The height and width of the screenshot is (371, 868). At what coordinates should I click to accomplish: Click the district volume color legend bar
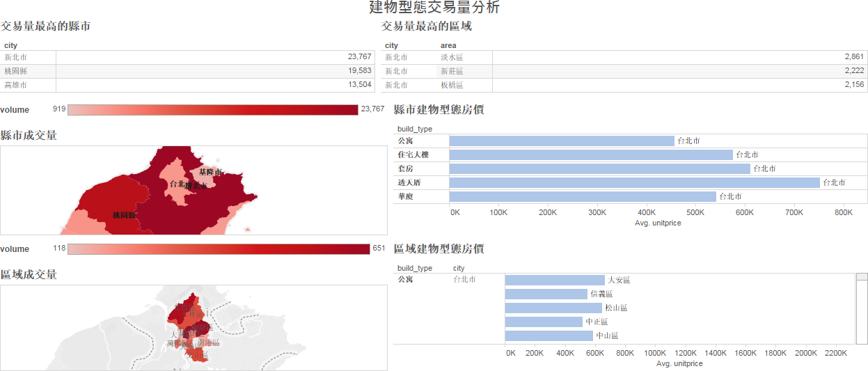pos(219,249)
